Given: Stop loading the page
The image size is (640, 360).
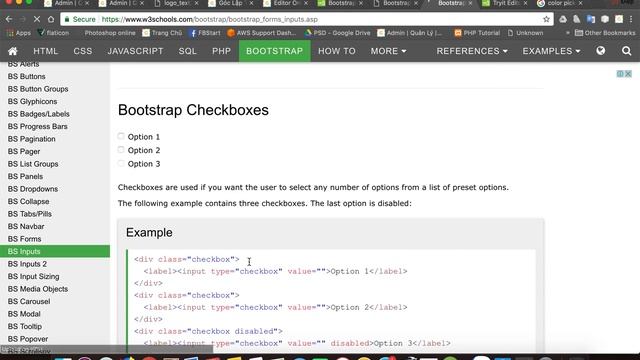Looking at the screenshot, I should 36,19.
